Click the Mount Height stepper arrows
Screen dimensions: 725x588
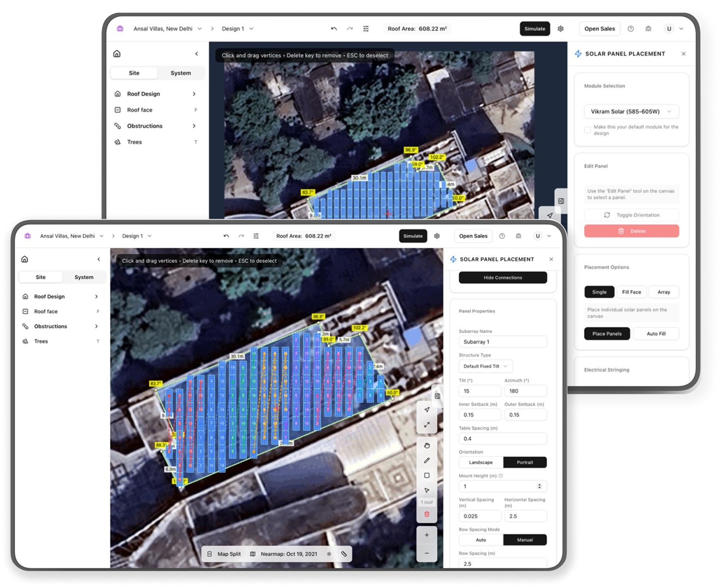(540, 486)
